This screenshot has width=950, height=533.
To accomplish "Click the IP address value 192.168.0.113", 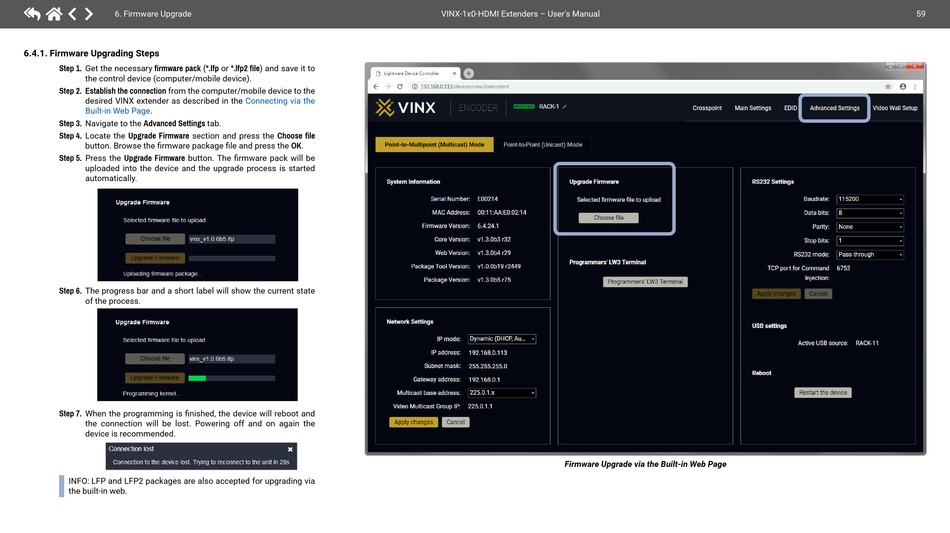I will (x=488, y=353).
